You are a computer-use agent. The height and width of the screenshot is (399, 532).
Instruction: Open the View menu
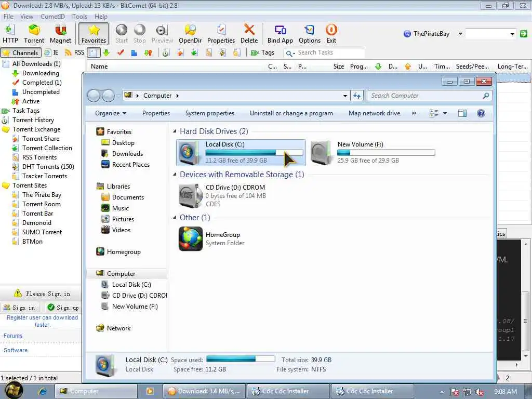(26, 16)
